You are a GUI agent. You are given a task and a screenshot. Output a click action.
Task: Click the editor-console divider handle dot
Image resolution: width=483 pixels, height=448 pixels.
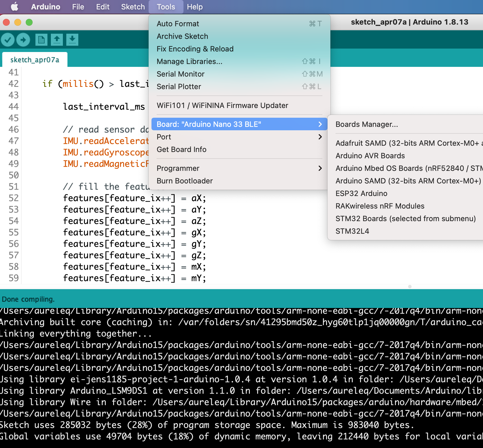(x=410, y=287)
